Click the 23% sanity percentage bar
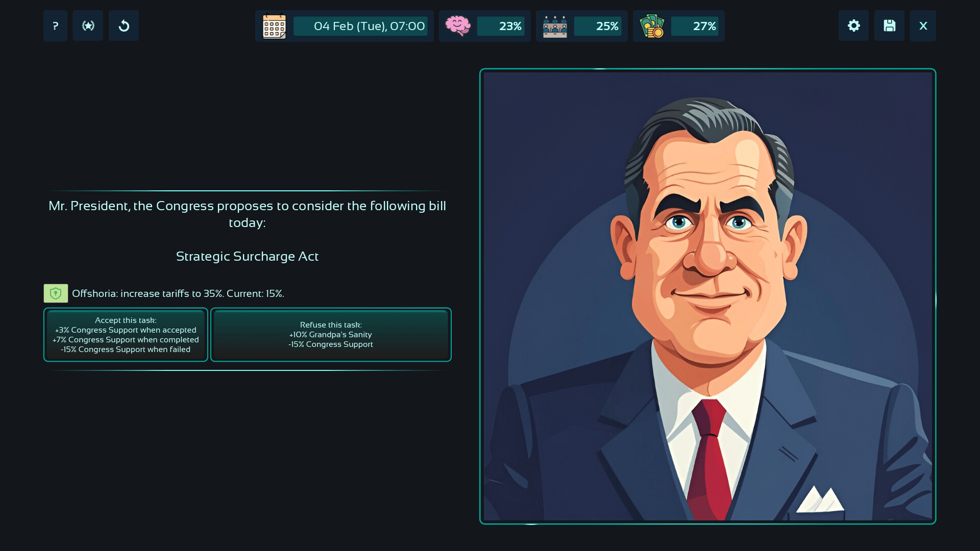Image resolution: width=980 pixels, height=551 pixels. pyautogui.click(x=501, y=26)
